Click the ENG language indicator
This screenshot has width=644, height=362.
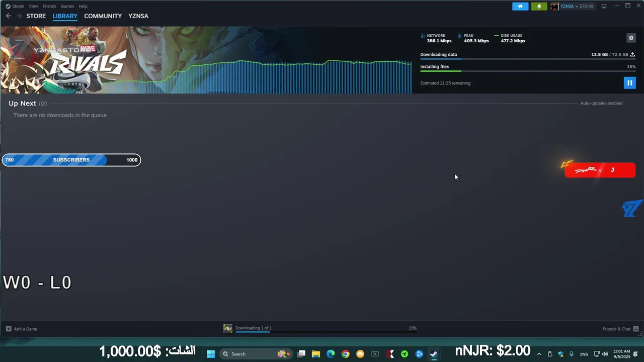584,354
